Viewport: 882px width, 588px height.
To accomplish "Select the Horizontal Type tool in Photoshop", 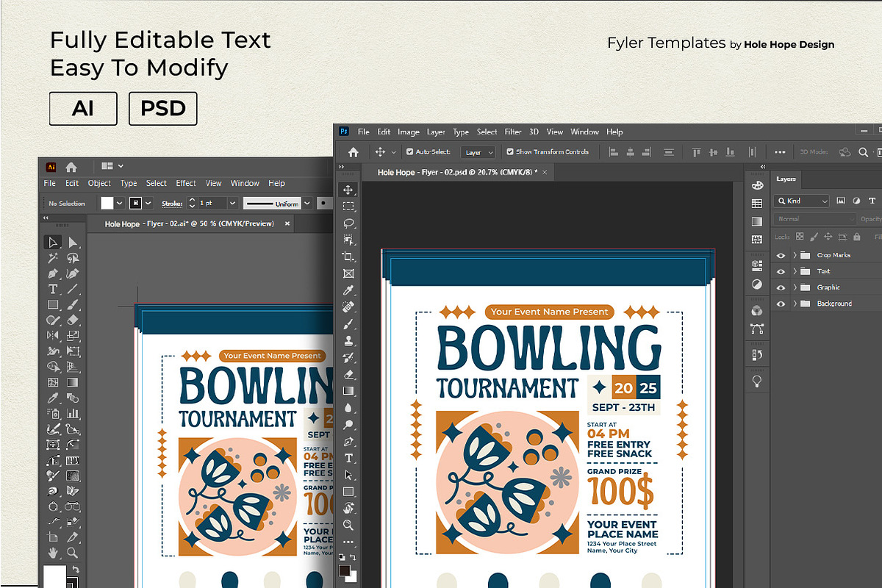I will click(348, 458).
